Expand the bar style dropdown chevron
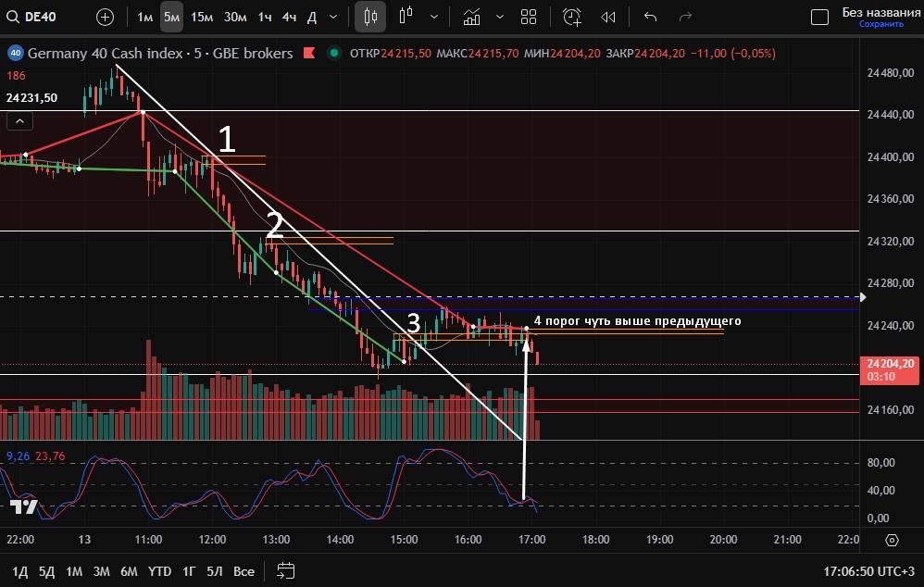 [x=433, y=17]
